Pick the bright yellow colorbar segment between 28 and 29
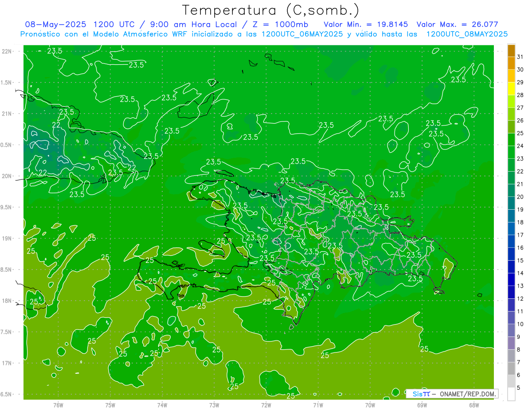The image size is (532, 411). [511, 89]
